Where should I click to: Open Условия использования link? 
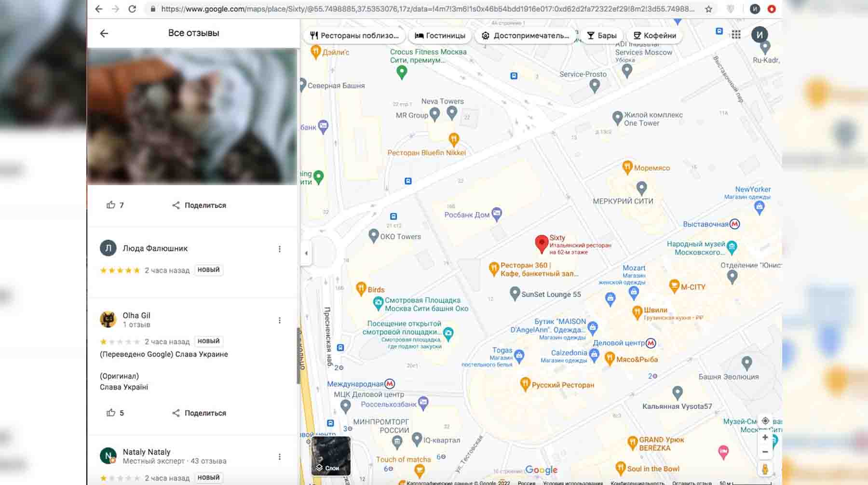[572, 483]
